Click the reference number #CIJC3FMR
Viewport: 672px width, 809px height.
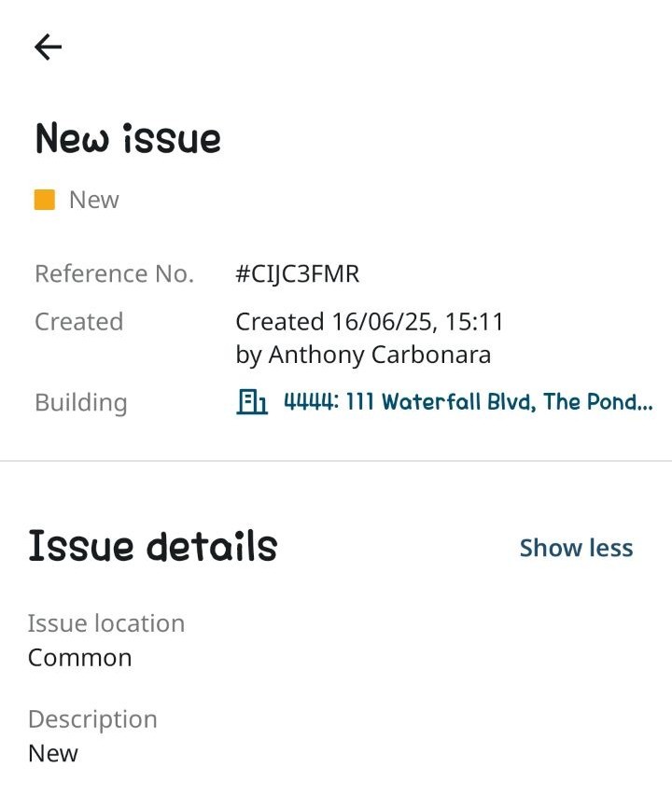tap(298, 273)
